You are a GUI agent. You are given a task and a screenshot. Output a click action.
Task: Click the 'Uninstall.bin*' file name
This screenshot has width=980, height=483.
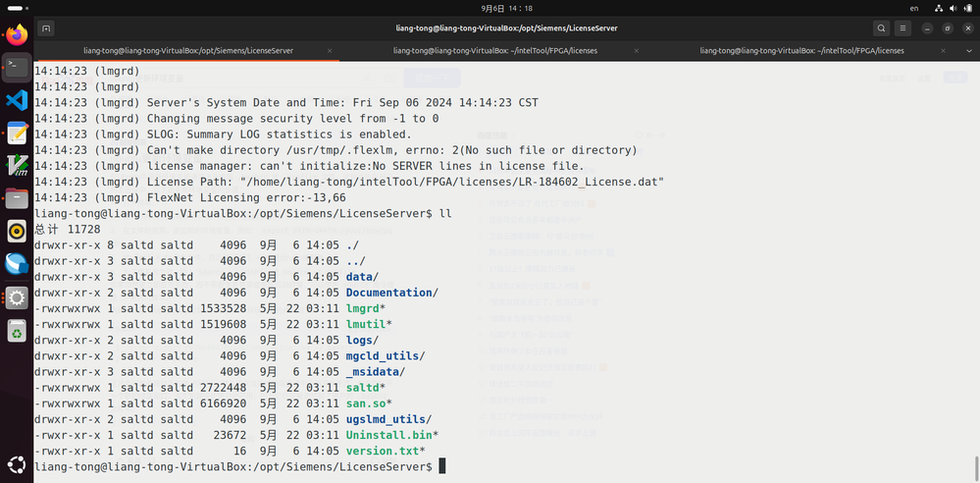(391, 435)
